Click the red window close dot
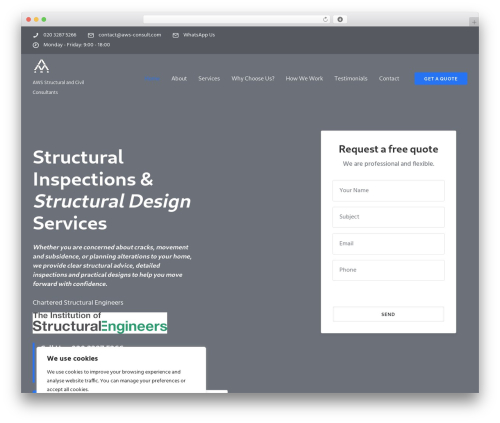Screen dimensions: 500x423 [x=29, y=19]
